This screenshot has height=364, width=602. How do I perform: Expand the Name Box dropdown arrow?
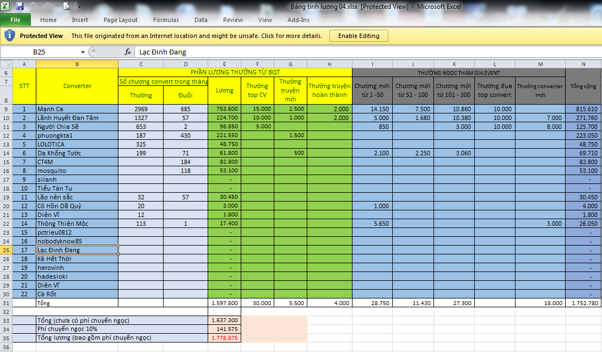(x=83, y=52)
